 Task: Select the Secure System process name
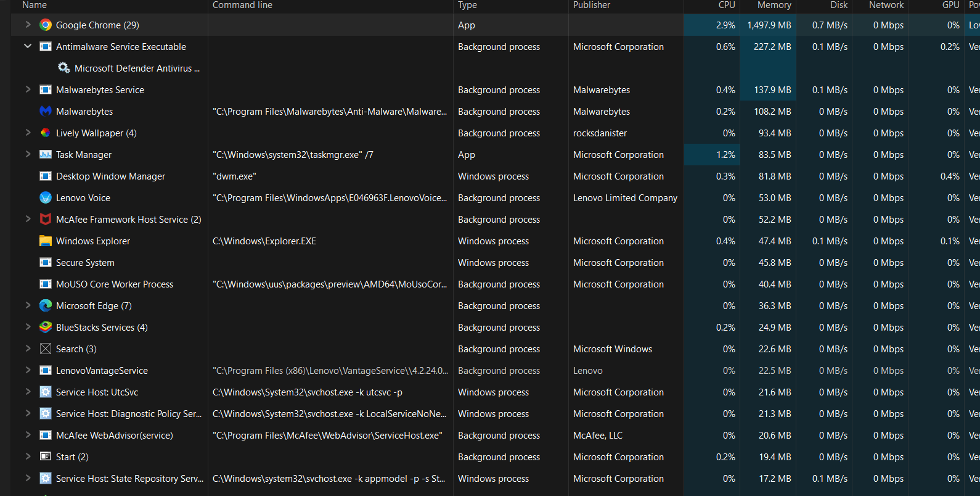(85, 262)
